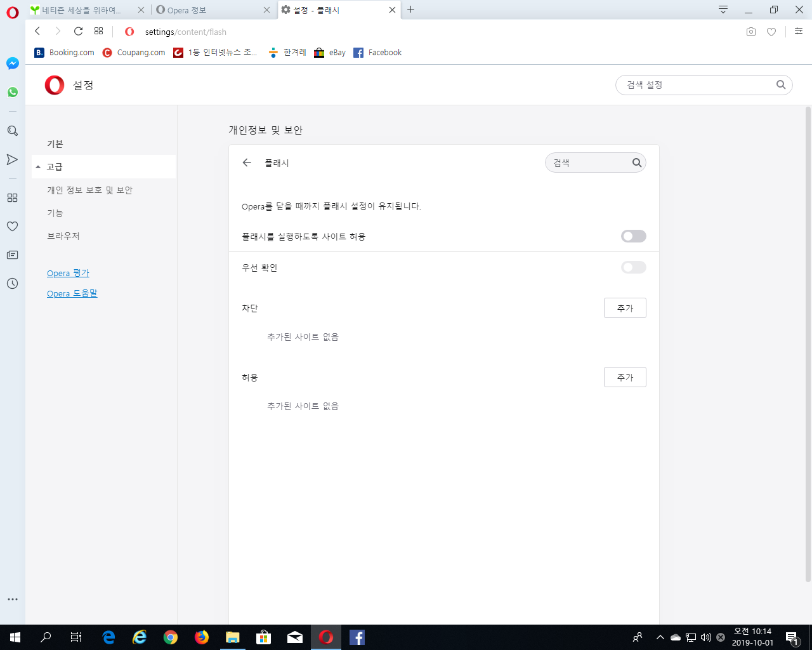Open the volume control in system tray

706,637
